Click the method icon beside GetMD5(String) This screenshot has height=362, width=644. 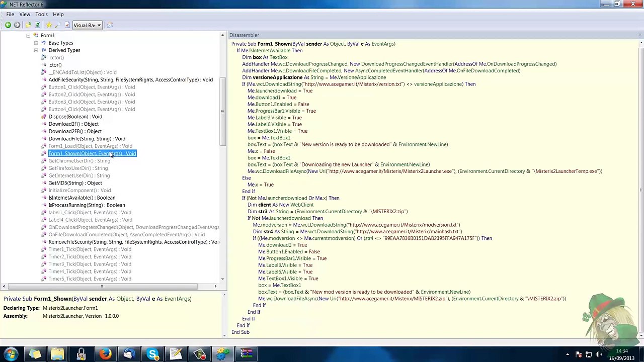pyautogui.click(x=44, y=183)
